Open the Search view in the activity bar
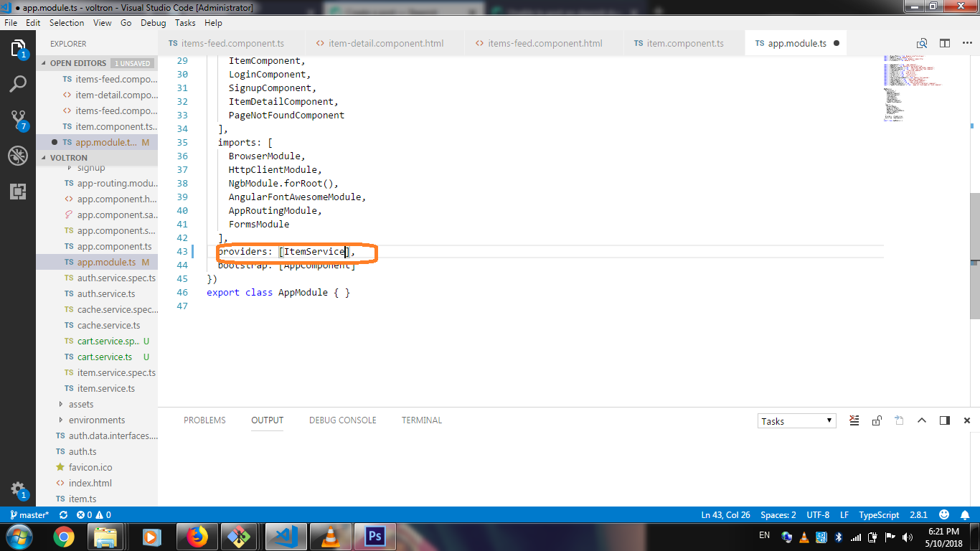Viewport: 980px width, 551px height. (x=18, y=84)
